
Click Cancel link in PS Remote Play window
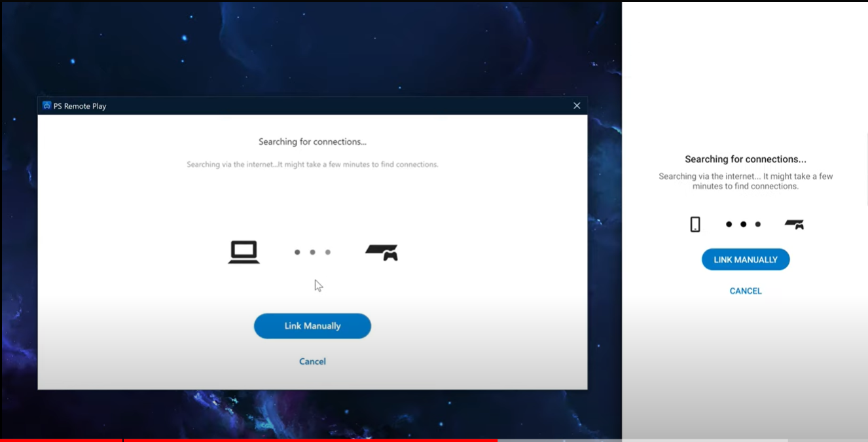(x=312, y=361)
